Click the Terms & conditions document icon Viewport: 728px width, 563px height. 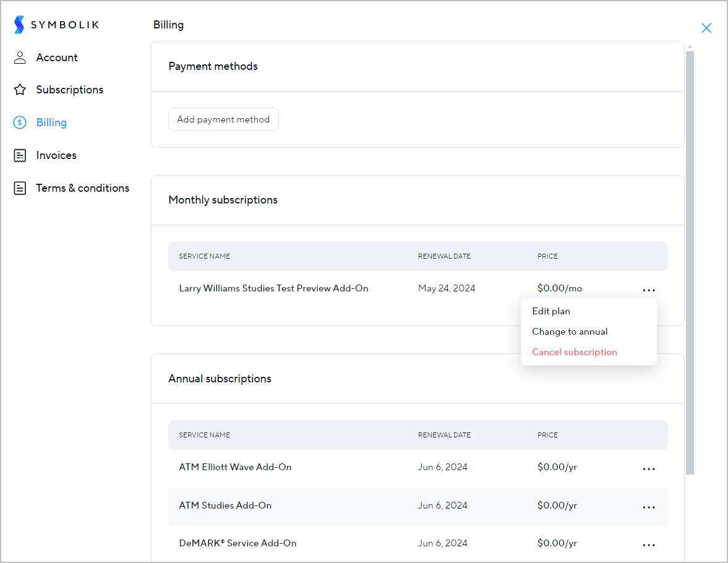[x=20, y=188]
